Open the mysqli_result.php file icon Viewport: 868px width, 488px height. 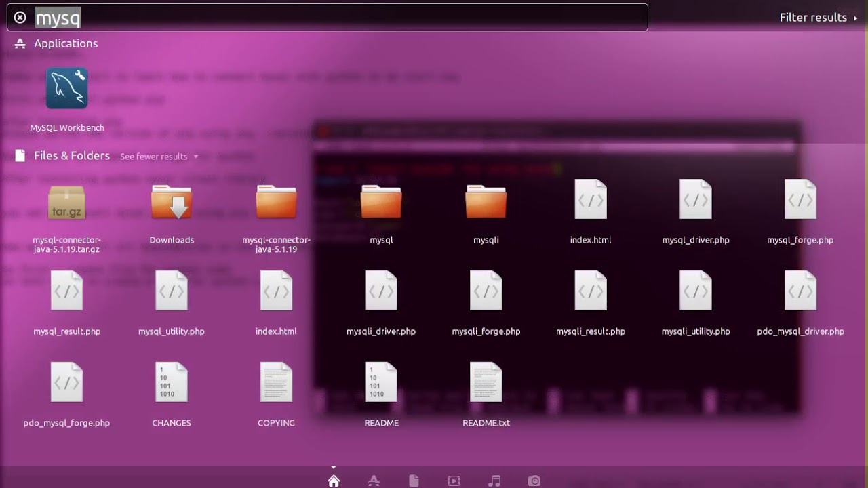point(591,291)
